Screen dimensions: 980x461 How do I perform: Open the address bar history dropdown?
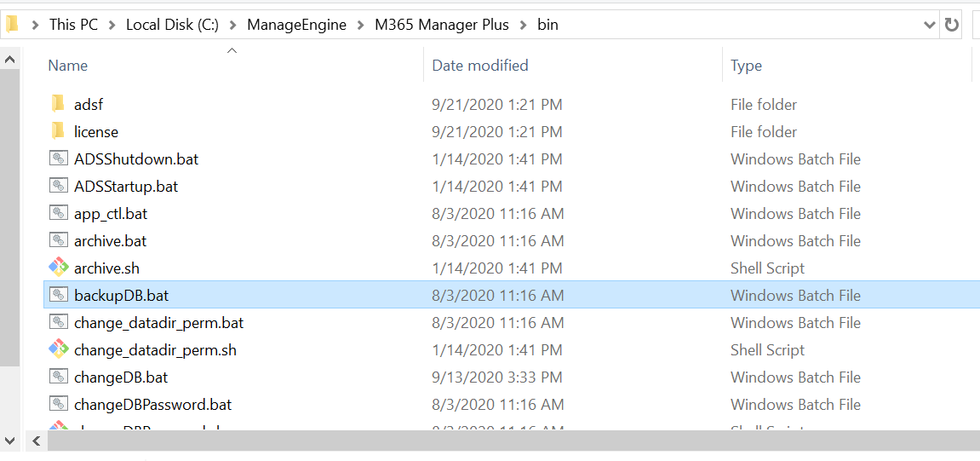tap(930, 25)
